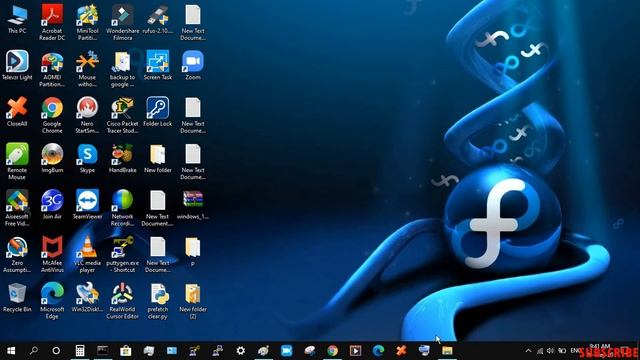The height and width of the screenshot is (360, 640).
Task: Select the Skype desktop shortcut
Action: pos(87,158)
